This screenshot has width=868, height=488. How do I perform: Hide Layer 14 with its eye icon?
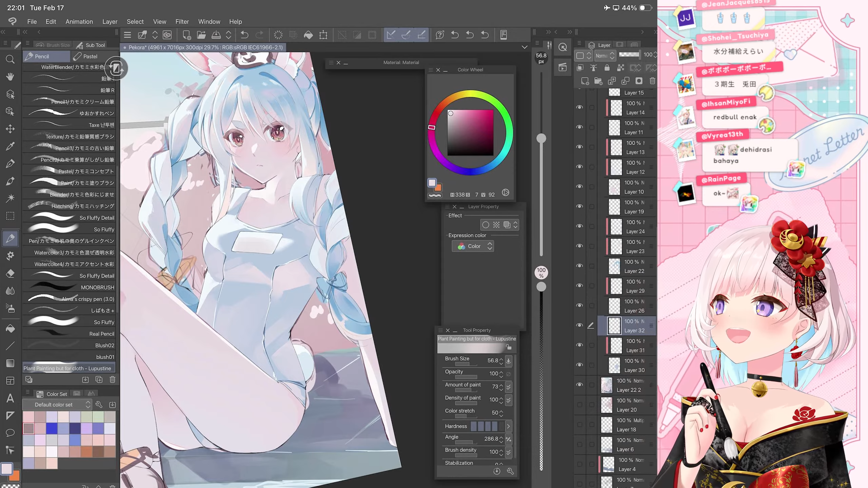pos(579,107)
